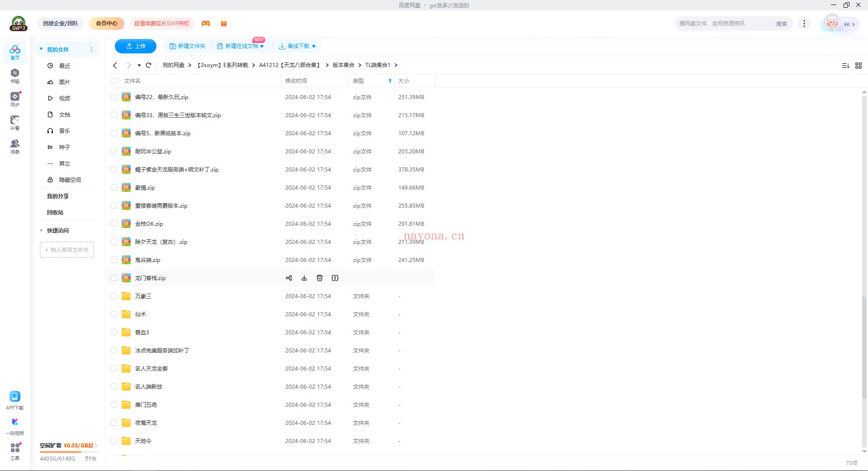
Task: Open APP下载 icon in left rail
Action: (15, 400)
